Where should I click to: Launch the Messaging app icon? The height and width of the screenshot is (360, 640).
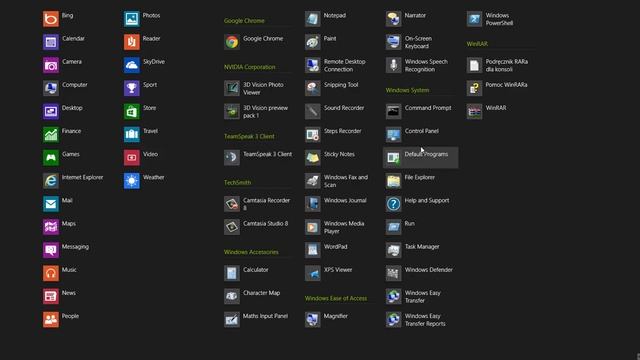point(51,250)
